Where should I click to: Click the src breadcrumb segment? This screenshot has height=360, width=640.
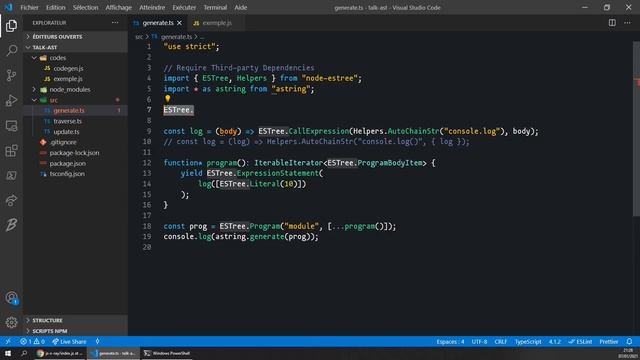click(x=139, y=37)
